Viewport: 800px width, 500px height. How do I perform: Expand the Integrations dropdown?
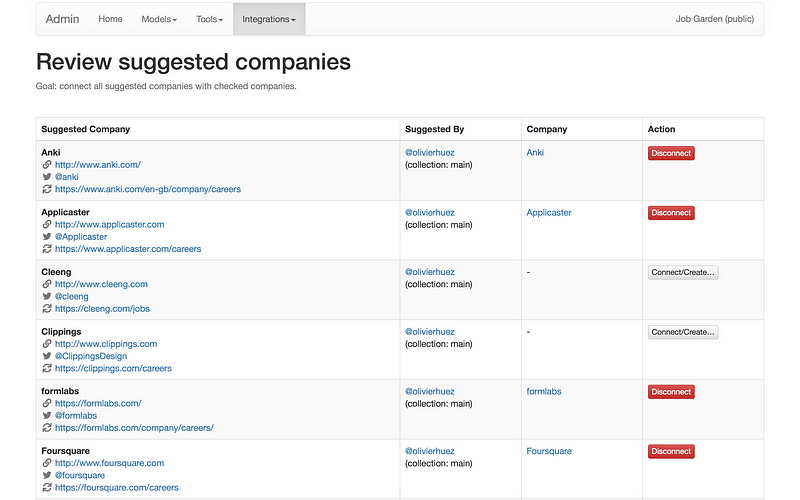pyautogui.click(x=269, y=19)
